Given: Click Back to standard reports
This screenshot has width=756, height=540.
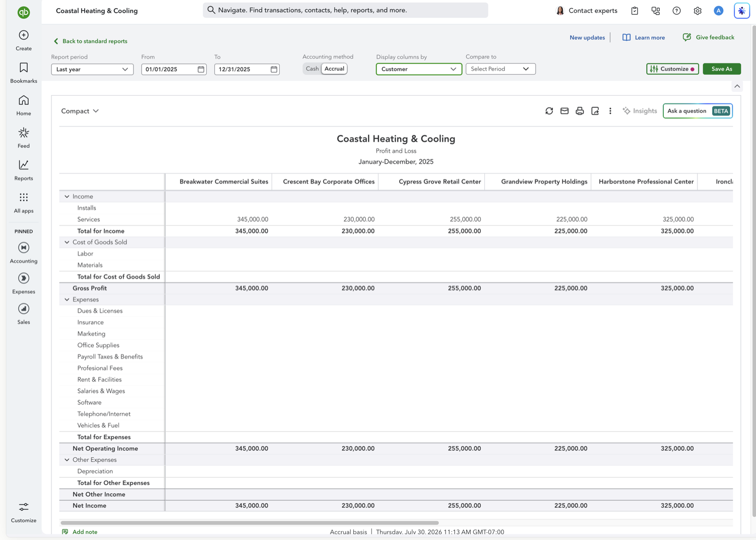Looking at the screenshot, I should pyautogui.click(x=90, y=41).
